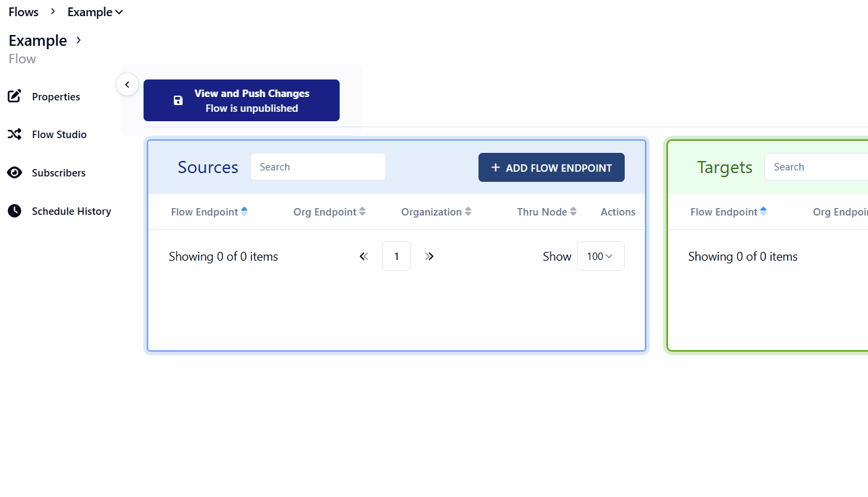The image size is (868, 497).
Task: Open the Example breadcrumb dropdown
Action: pyautogui.click(x=95, y=12)
